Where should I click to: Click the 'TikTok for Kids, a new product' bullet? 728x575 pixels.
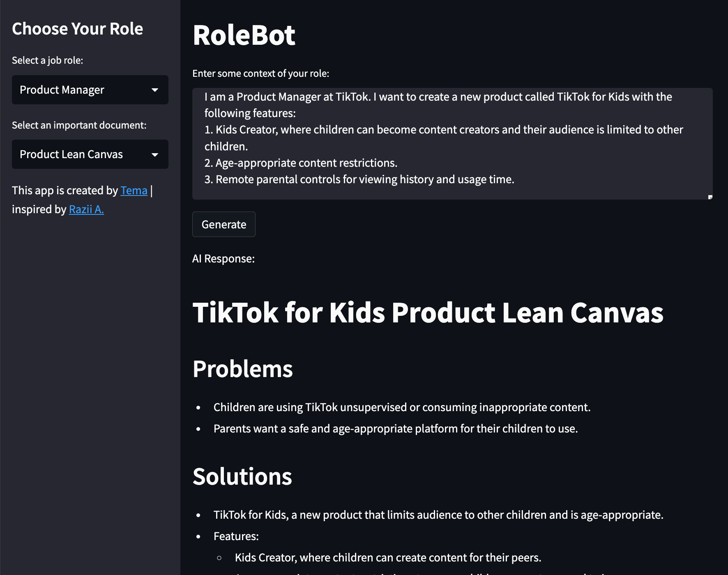(438, 515)
